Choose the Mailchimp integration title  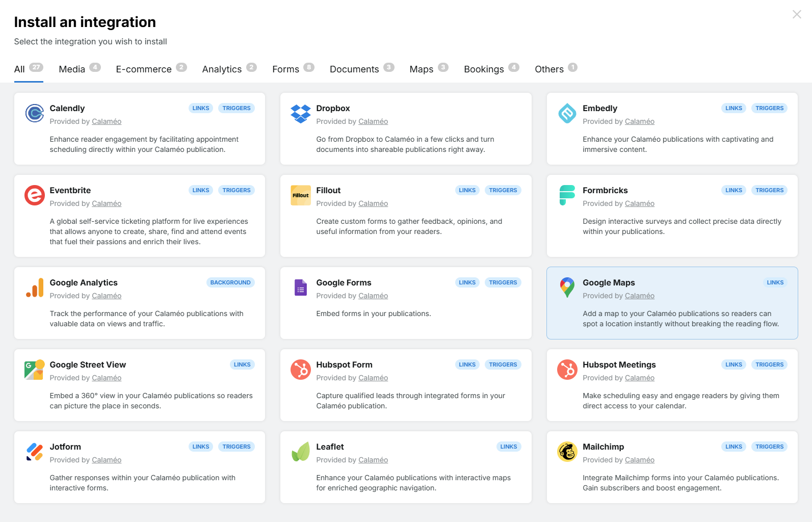(x=604, y=447)
